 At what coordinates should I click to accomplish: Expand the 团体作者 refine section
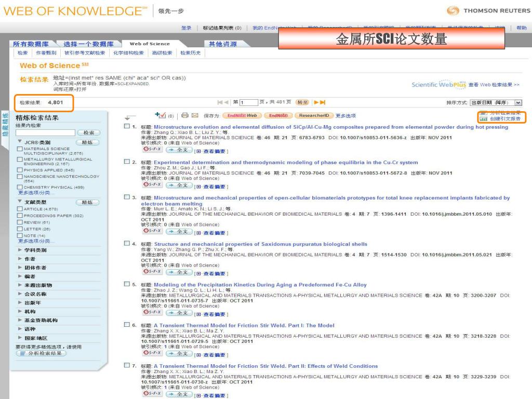point(20,268)
